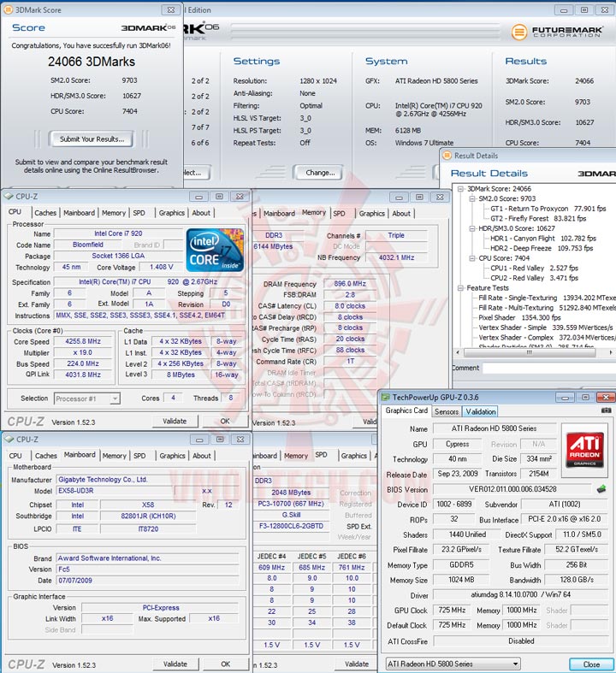Click the F3-12800CL6-2GBTD part number value
616x673 pixels.
(x=291, y=526)
